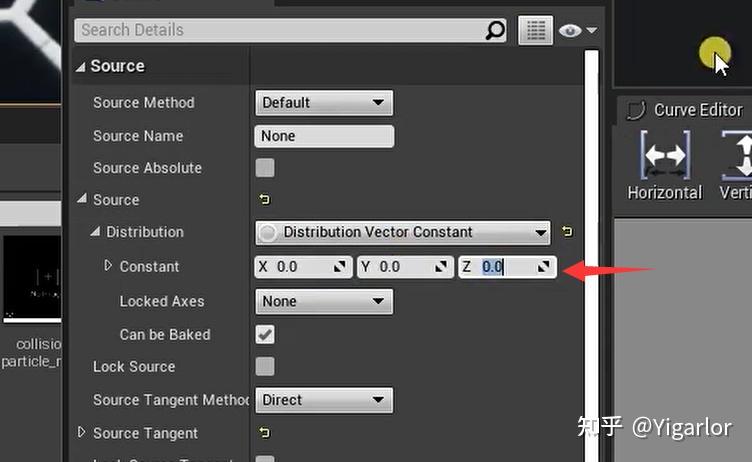752x462 pixels.
Task: Enable the Source Absolute checkbox
Action: point(265,168)
